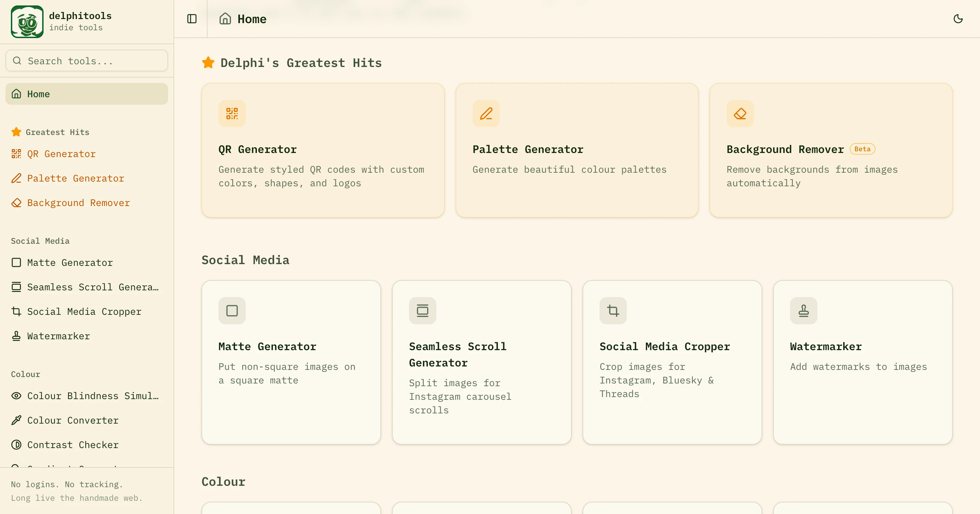Click the stamp icon on Watermarker card
Image resolution: width=980 pixels, height=514 pixels.
(x=804, y=311)
